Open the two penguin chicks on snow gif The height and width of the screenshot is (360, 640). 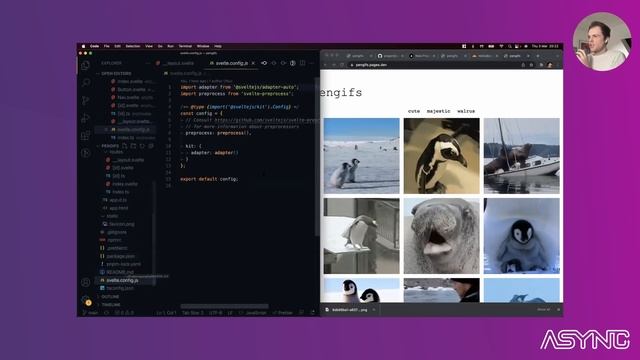pyautogui.click(x=362, y=156)
